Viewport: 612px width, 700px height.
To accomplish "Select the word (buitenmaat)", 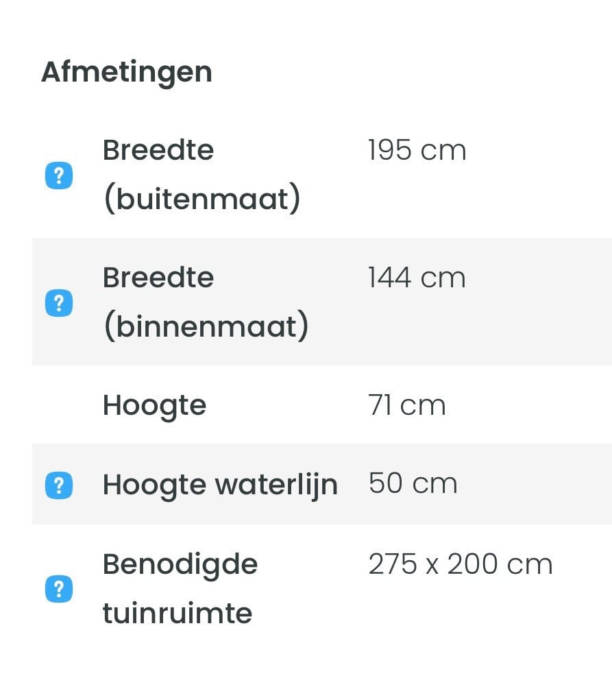I will (202, 199).
